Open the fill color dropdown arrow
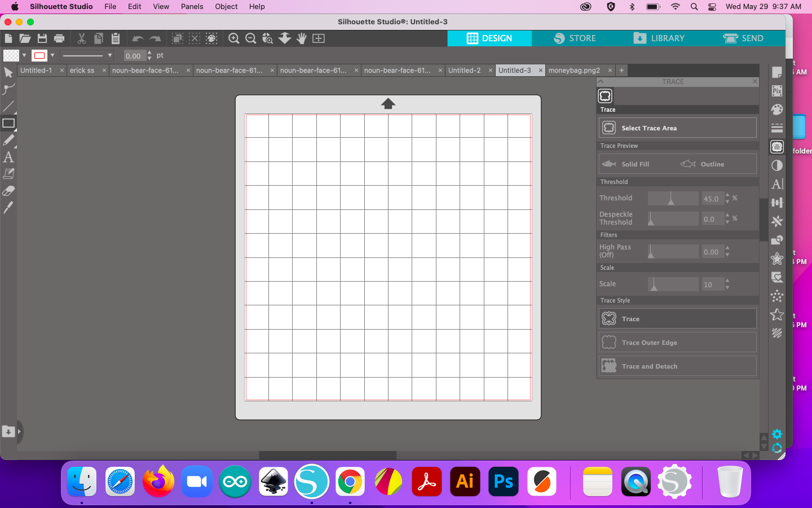The height and width of the screenshot is (508, 812). click(x=24, y=55)
